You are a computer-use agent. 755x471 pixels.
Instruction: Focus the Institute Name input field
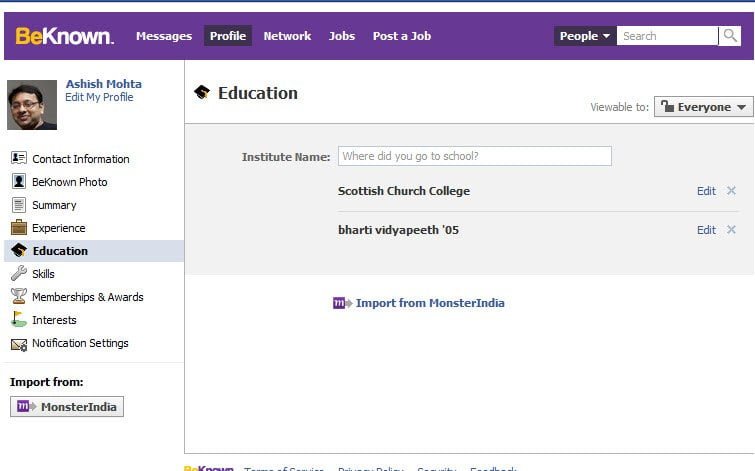point(475,156)
